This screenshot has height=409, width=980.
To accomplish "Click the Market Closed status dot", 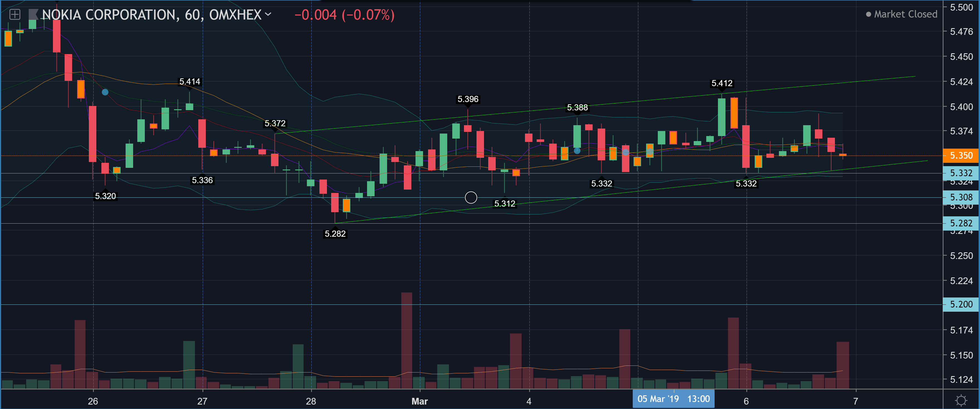I will [x=869, y=14].
